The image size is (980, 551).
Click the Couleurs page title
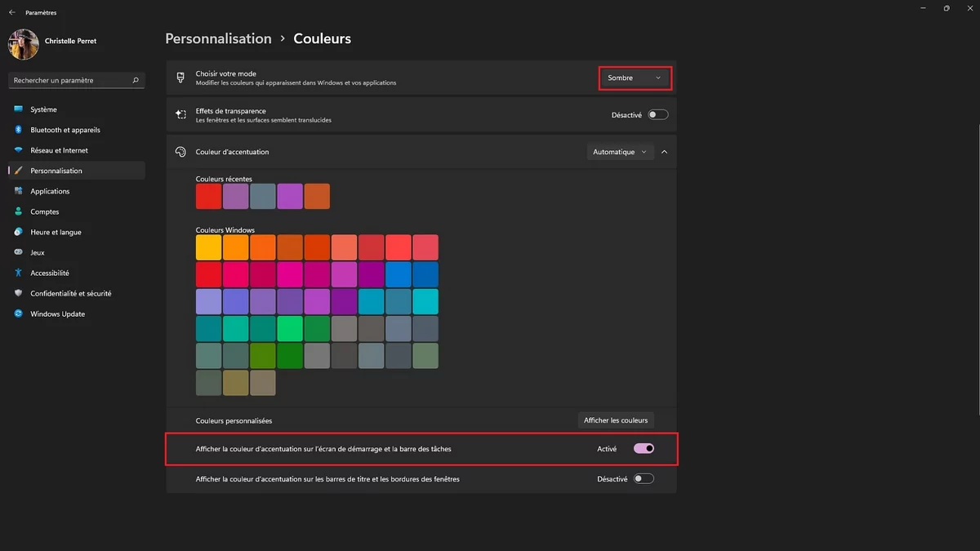323,38
